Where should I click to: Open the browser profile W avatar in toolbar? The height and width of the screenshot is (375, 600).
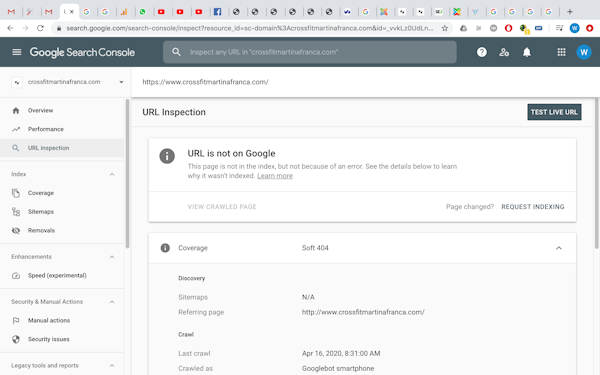[574, 28]
